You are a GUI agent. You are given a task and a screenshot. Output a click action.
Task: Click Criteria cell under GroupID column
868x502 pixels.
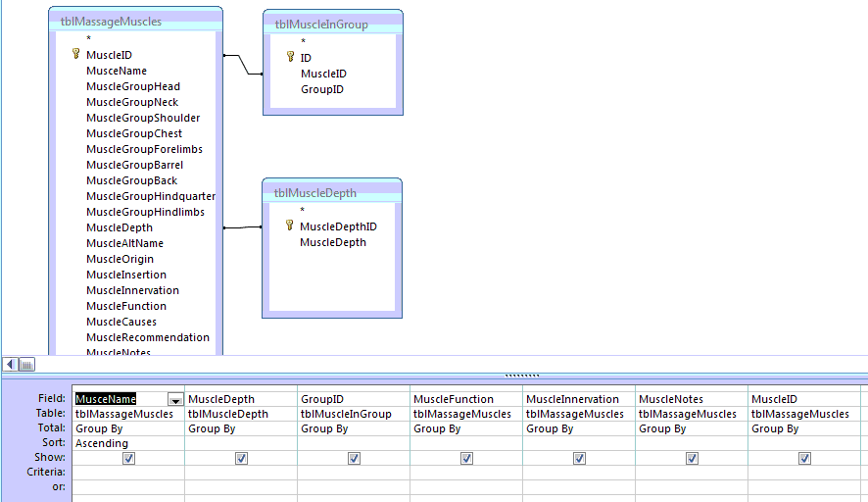[x=354, y=472]
